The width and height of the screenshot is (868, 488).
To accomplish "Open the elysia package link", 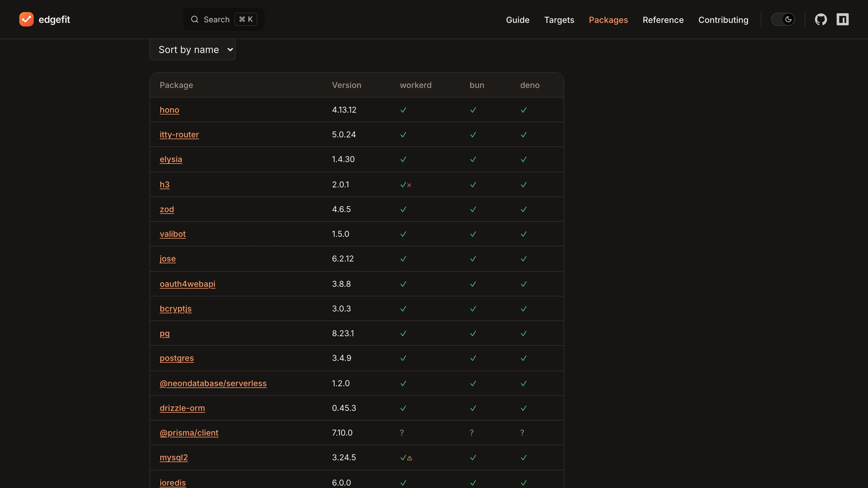I will 171,159.
